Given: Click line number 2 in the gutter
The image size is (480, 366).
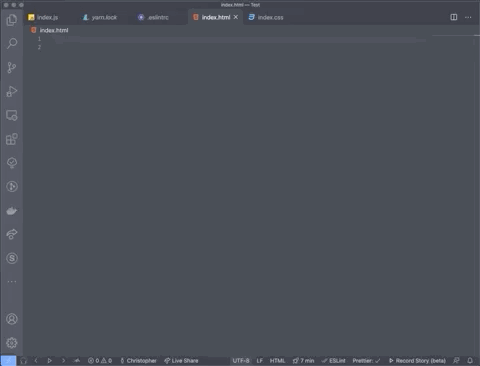Looking at the screenshot, I should pos(39,47).
